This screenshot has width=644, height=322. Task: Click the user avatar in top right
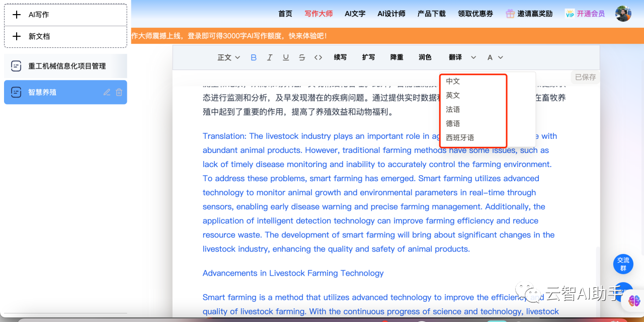click(x=623, y=13)
